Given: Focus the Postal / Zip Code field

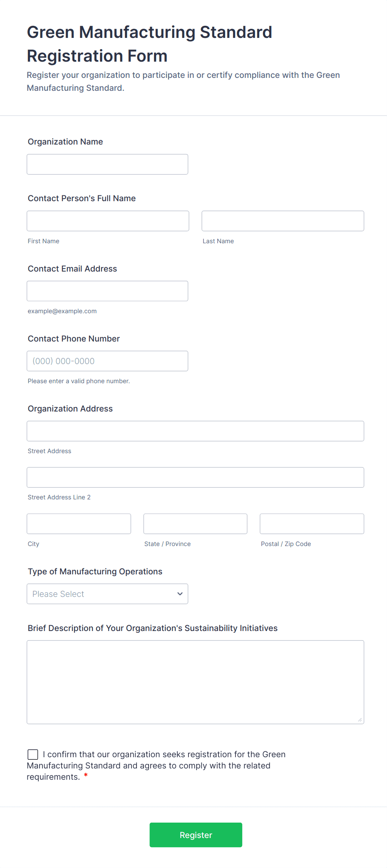Looking at the screenshot, I should pyautogui.click(x=312, y=524).
